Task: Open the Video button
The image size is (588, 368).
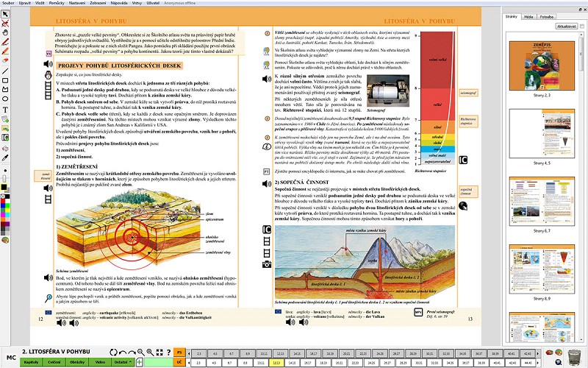Action: coord(100,362)
